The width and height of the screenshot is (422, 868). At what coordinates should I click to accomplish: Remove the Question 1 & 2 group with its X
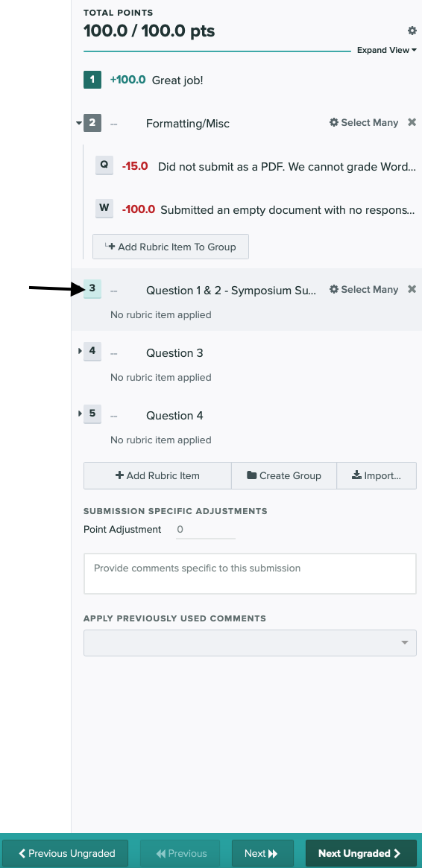[412, 289]
